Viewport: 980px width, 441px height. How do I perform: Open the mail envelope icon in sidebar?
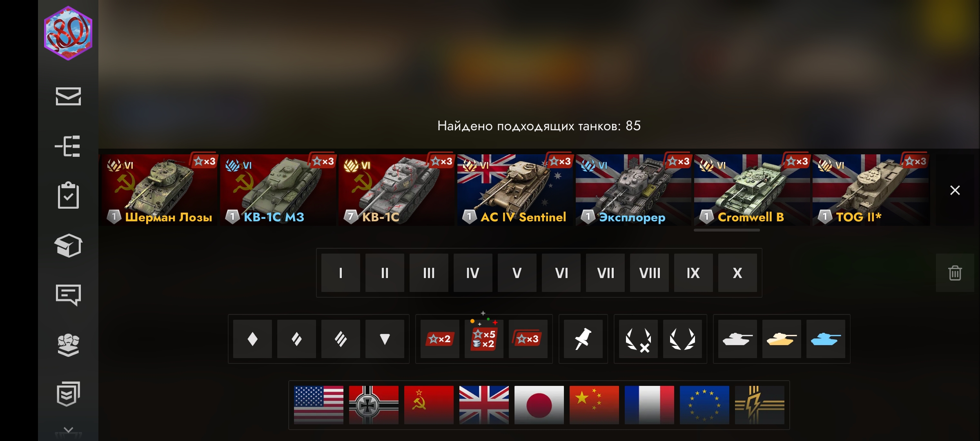coord(68,96)
